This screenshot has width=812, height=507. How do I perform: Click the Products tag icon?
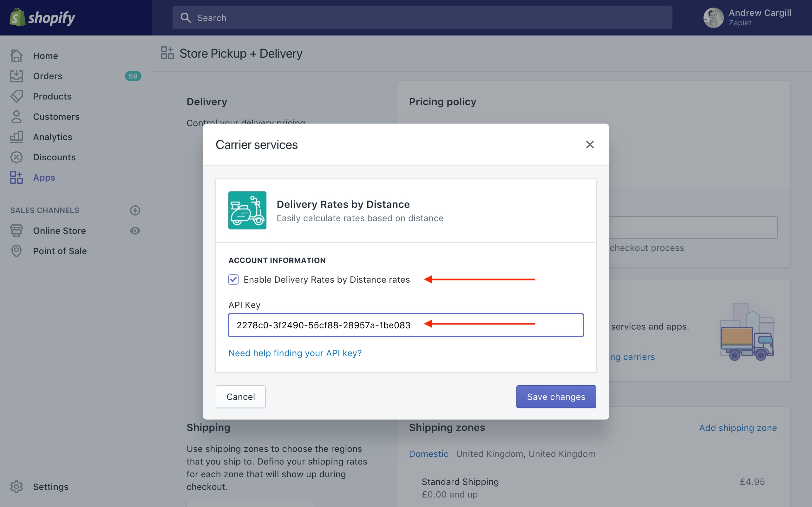tap(16, 96)
